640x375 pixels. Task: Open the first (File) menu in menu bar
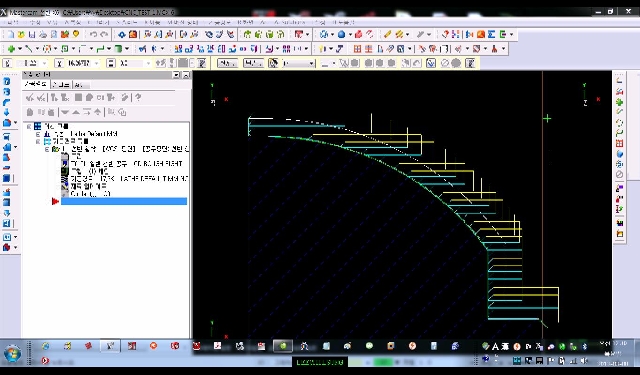click(x=13, y=22)
